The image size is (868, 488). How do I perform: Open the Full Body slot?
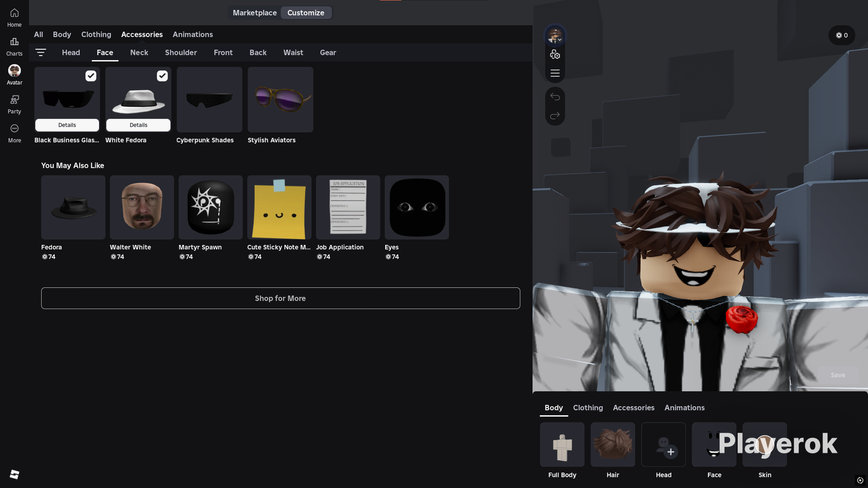pos(562,445)
